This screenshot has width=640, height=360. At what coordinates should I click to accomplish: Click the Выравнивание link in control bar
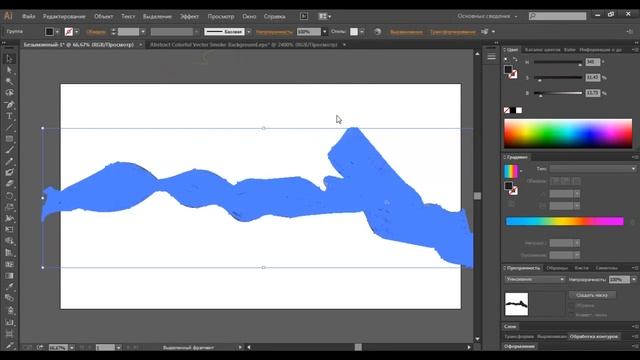pyautogui.click(x=407, y=32)
